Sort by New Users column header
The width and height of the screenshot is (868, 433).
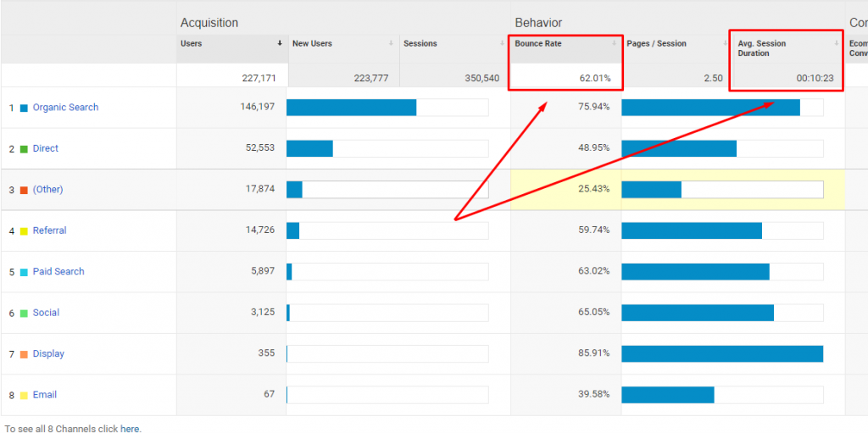[312, 43]
